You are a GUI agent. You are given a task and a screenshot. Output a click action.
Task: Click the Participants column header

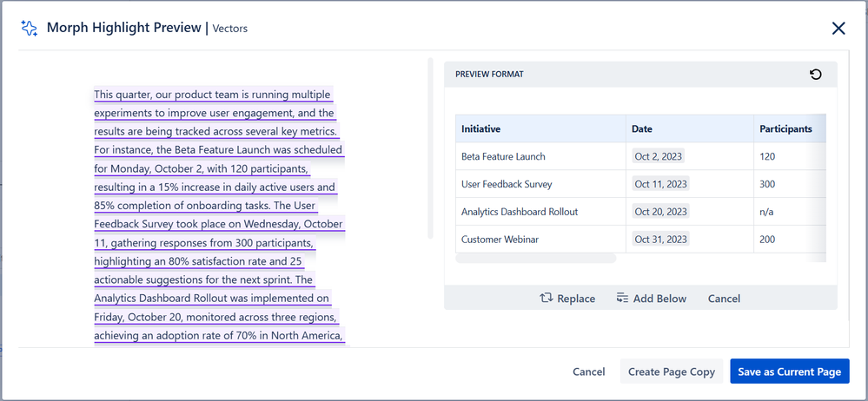coord(785,128)
